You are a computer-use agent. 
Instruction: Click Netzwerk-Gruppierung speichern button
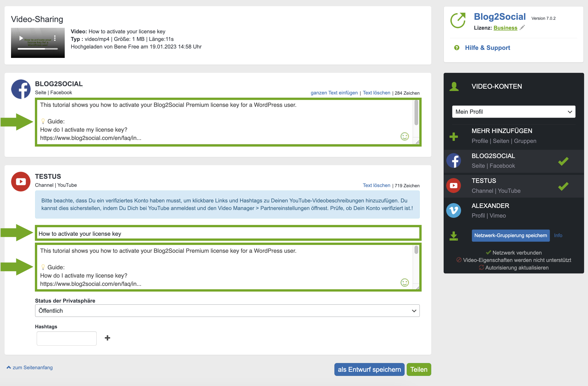[x=510, y=236]
